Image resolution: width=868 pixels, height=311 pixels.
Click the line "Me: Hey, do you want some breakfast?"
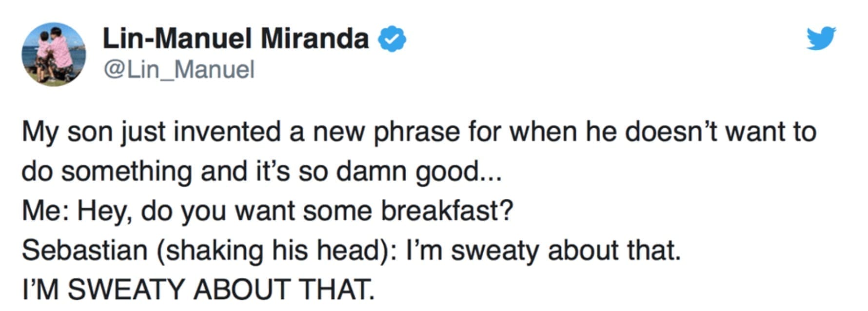pos(268,211)
